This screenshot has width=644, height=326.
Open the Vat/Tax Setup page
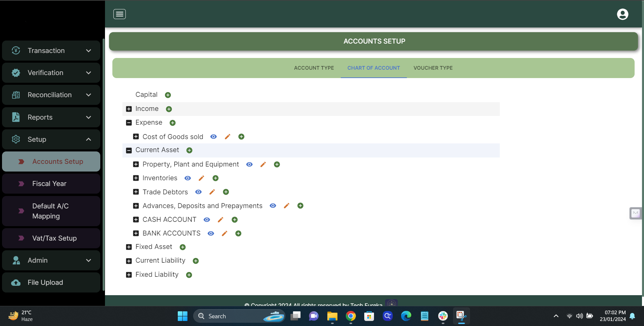click(x=51, y=238)
